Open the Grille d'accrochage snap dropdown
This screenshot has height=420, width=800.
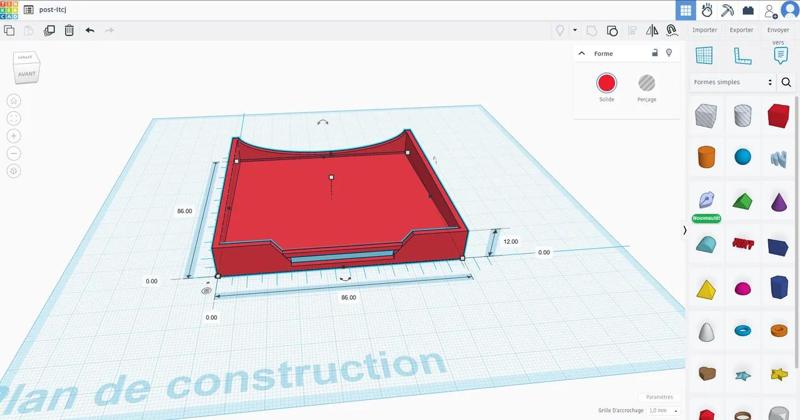coord(663,410)
